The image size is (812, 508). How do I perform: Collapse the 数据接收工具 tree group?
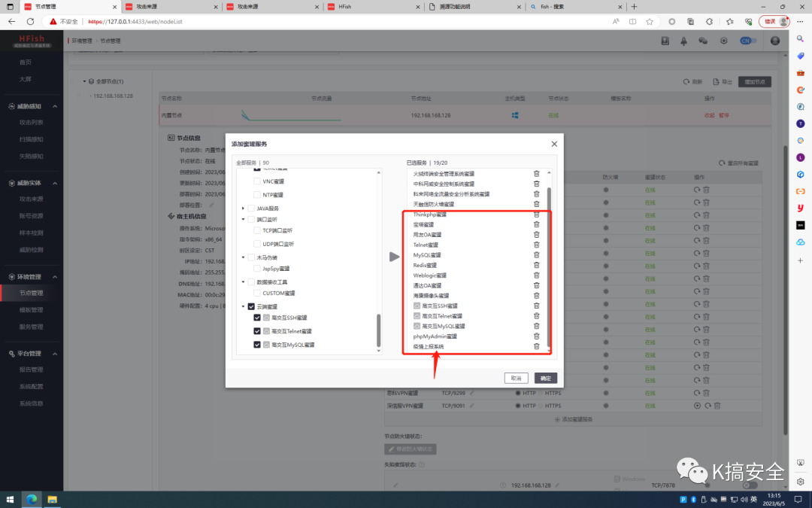pyautogui.click(x=243, y=282)
